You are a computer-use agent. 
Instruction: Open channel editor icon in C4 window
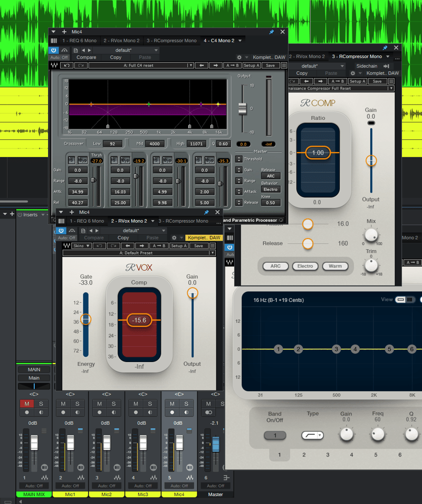click(x=54, y=41)
